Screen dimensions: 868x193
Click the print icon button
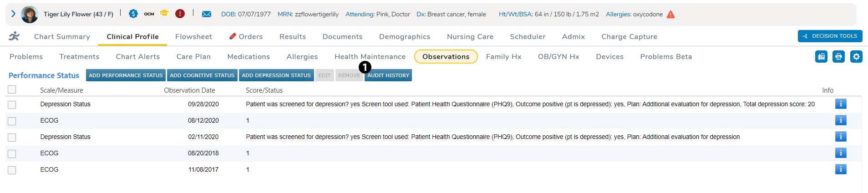click(x=838, y=57)
